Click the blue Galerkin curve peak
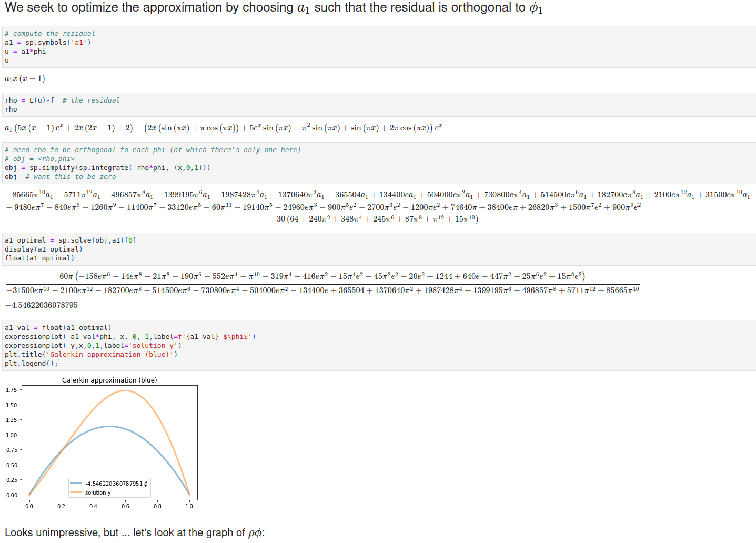 pyautogui.click(x=109, y=426)
